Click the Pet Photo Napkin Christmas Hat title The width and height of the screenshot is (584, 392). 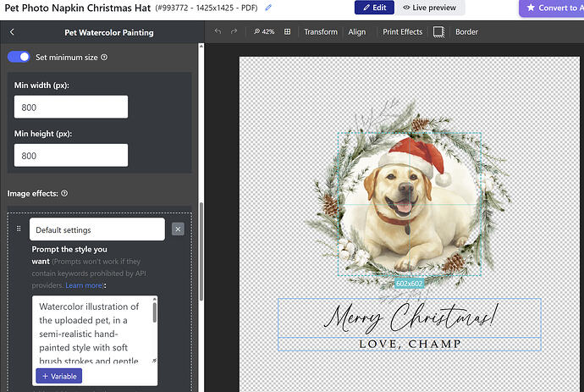point(78,8)
